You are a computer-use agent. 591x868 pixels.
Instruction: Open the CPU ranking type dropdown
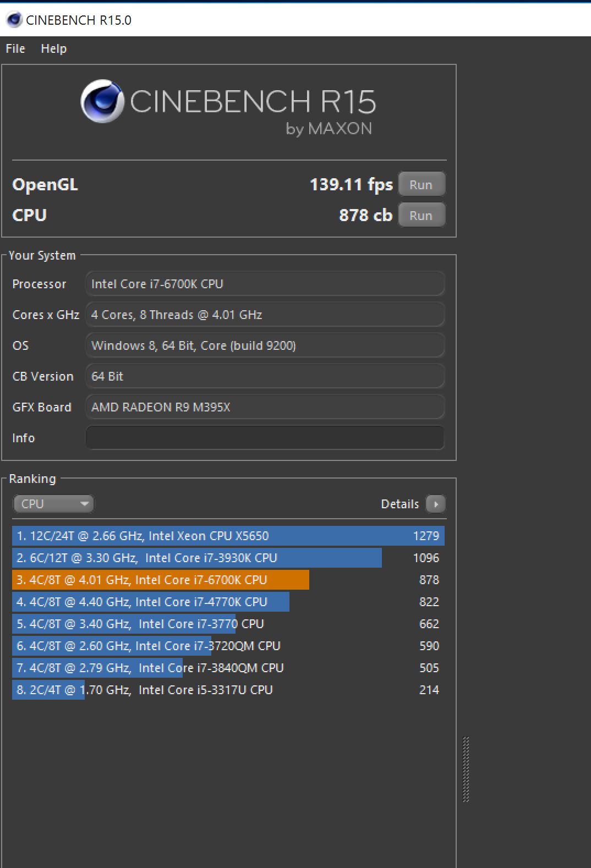(x=53, y=504)
